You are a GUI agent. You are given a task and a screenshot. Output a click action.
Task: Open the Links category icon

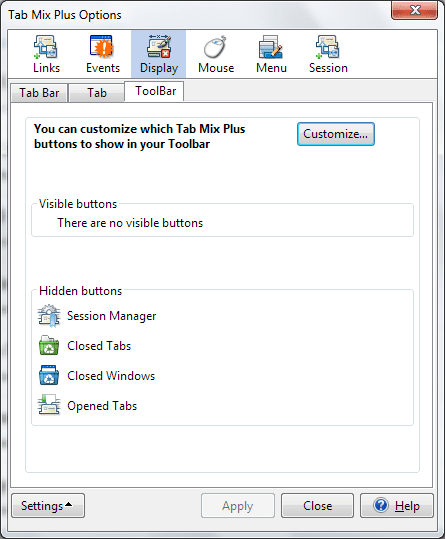point(46,47)
